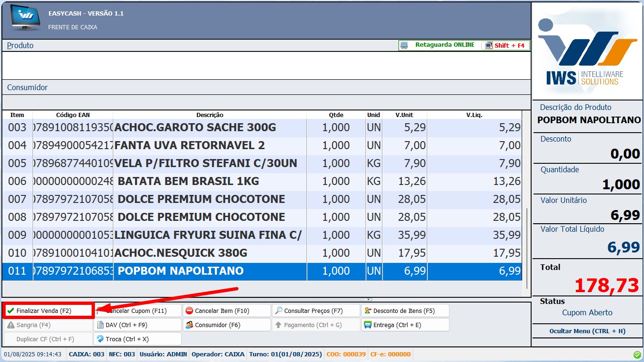This screenshot has height=362, width=644.
Task: Click CAIXA: 003 in the status bar
Action: [86, 354]
